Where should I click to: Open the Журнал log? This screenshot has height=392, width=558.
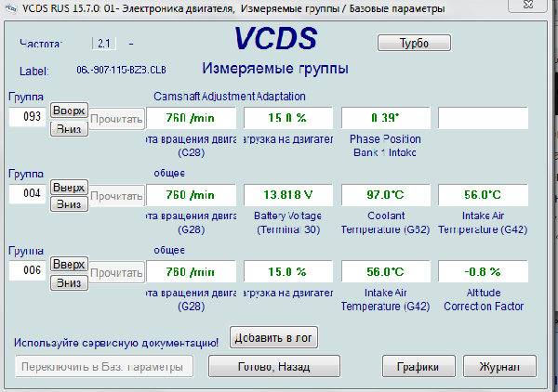click(x=499, y=366)
